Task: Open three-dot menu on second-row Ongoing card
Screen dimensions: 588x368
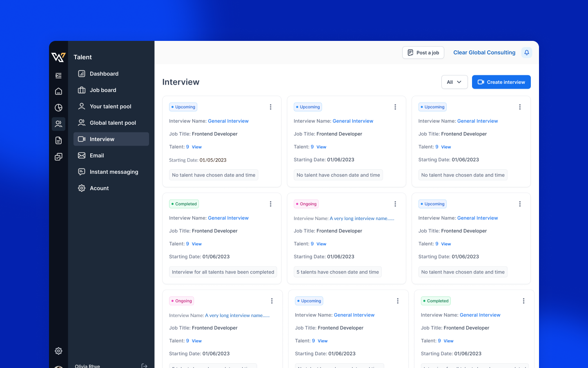Action: tap(395, 204)
